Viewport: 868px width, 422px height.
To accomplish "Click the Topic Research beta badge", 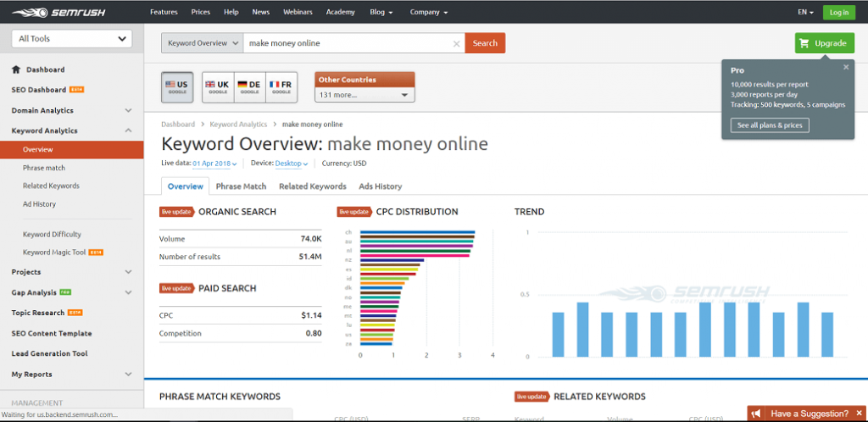I will 75,313.
